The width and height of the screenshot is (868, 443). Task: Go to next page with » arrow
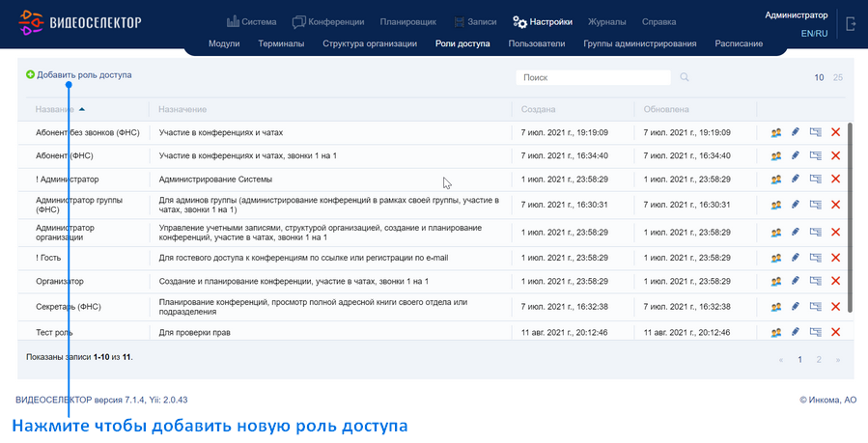pyautogui.click(x=838, y=359)
